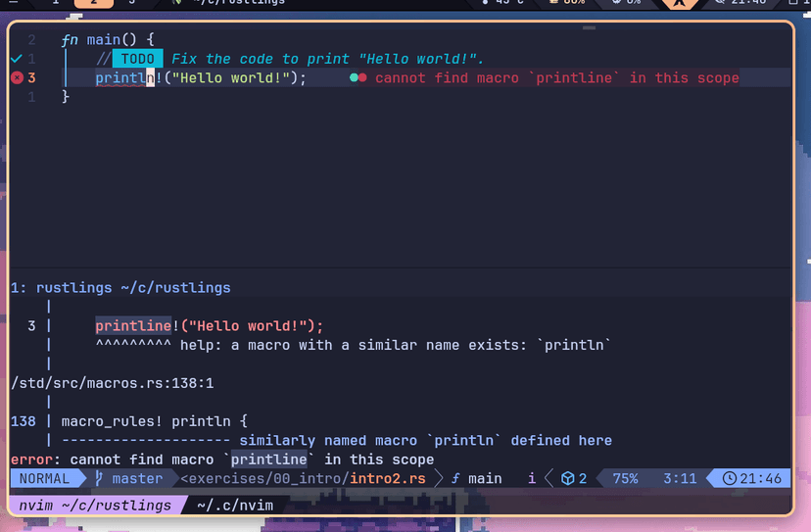Select workspace 2 in the top bar
The width and height of the screenshot is (811, 532).
tap(93, 2)
